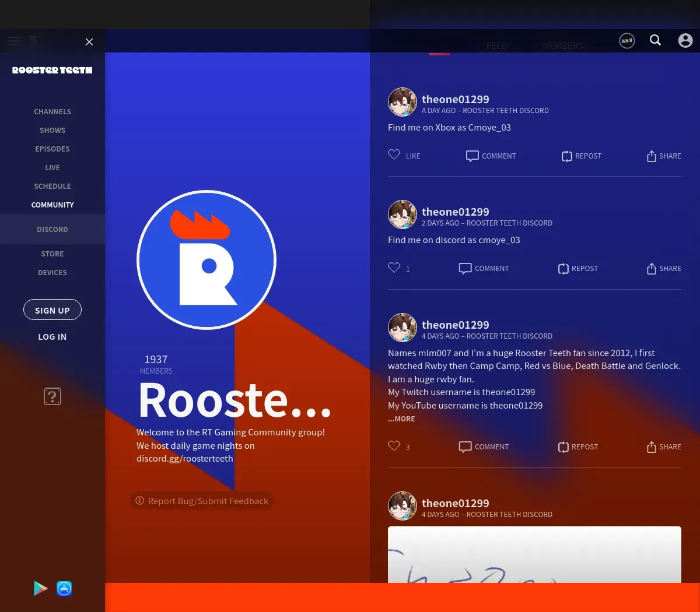Viewport: 700px width, 612px height.
Task: Click the Log In link
Action: coord(52,337)
